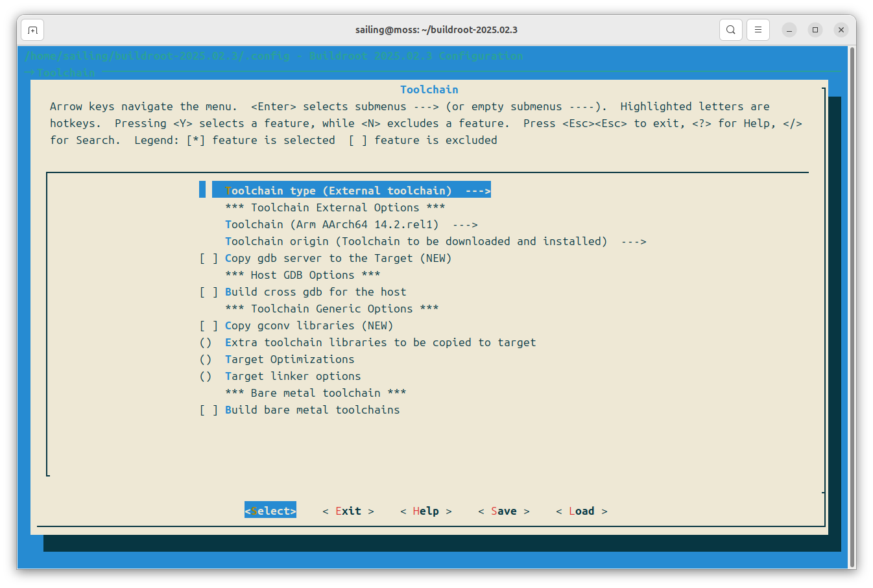
Task: Enable Build cross gdb for the host
Action: click(x=315, y=292)
